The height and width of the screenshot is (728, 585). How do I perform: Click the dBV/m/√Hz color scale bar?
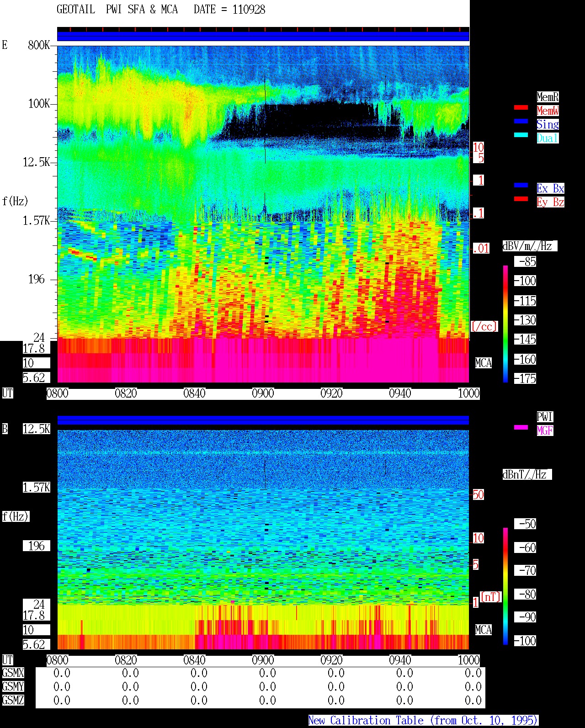coord(505,324)
